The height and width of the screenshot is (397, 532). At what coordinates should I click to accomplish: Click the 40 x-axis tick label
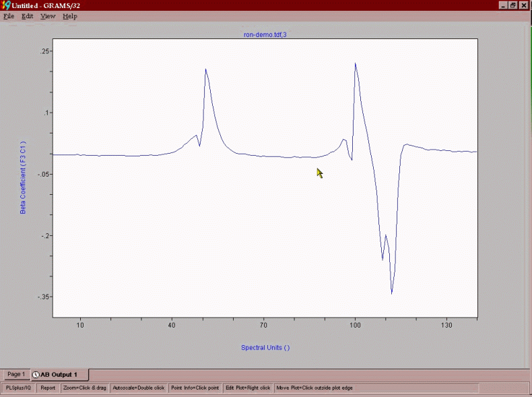[172, 325]
